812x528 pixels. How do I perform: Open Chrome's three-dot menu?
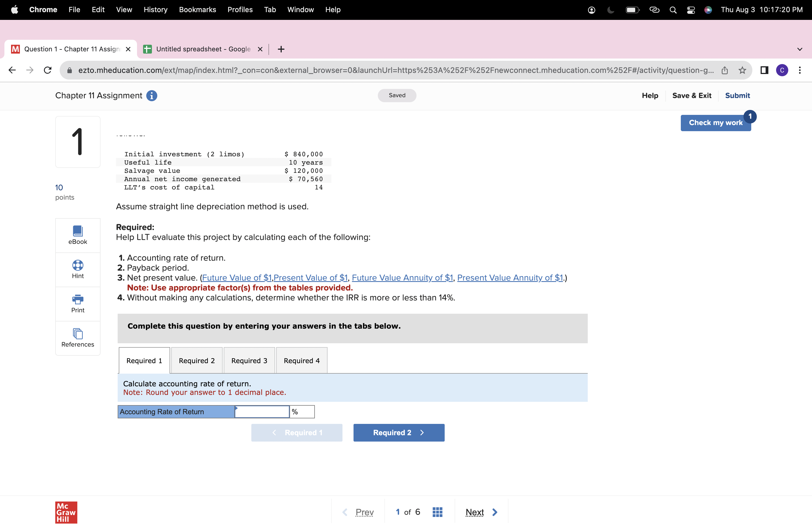[x=800, y=70]
